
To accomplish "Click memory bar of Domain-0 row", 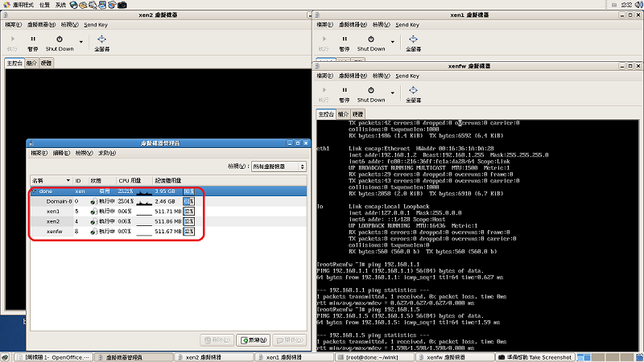I will 188,202.
